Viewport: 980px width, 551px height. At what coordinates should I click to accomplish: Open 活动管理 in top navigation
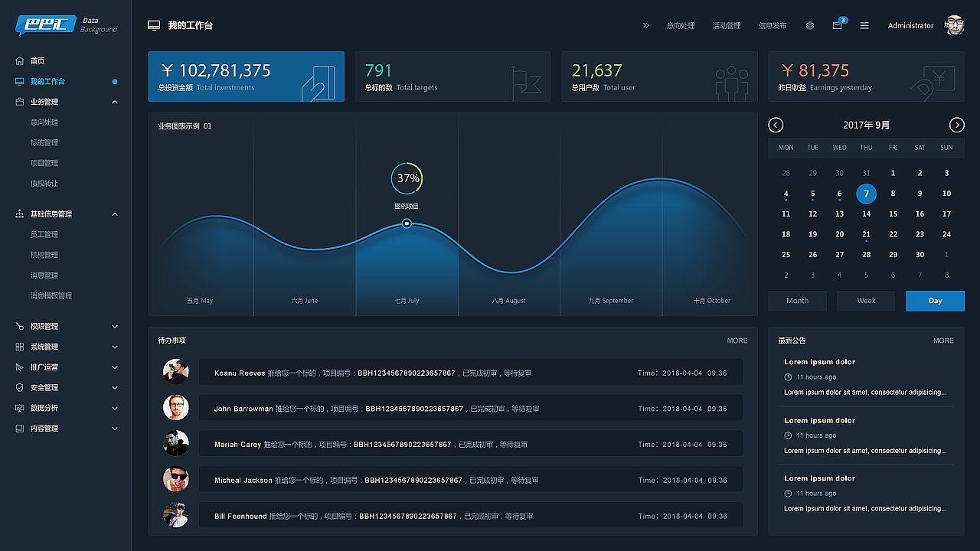point(727,25)
